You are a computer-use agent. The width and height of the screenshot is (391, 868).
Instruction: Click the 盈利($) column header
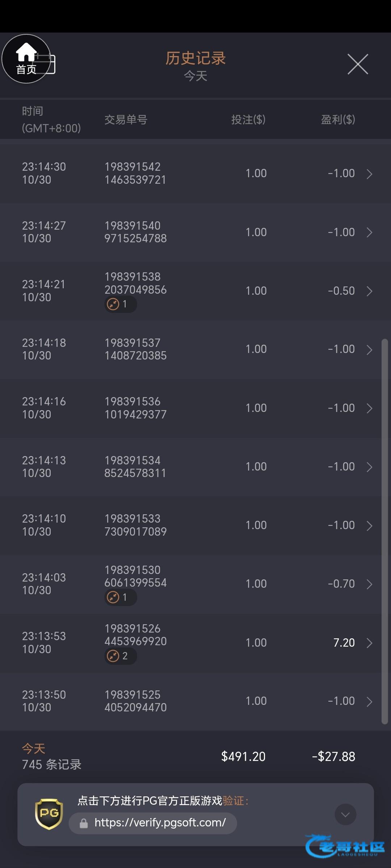(338, 120)
